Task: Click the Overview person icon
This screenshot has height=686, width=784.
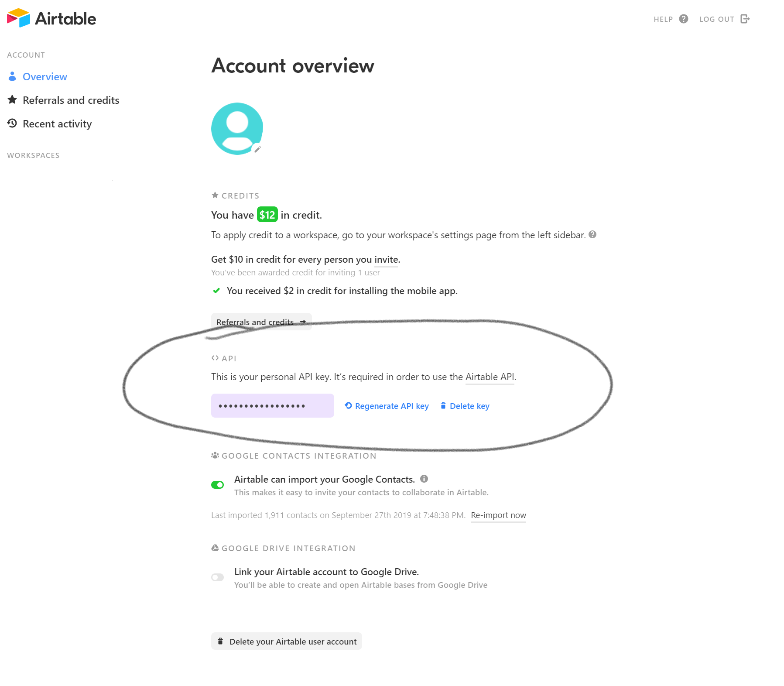Action: pyautogui.click(x=12, y=76)
